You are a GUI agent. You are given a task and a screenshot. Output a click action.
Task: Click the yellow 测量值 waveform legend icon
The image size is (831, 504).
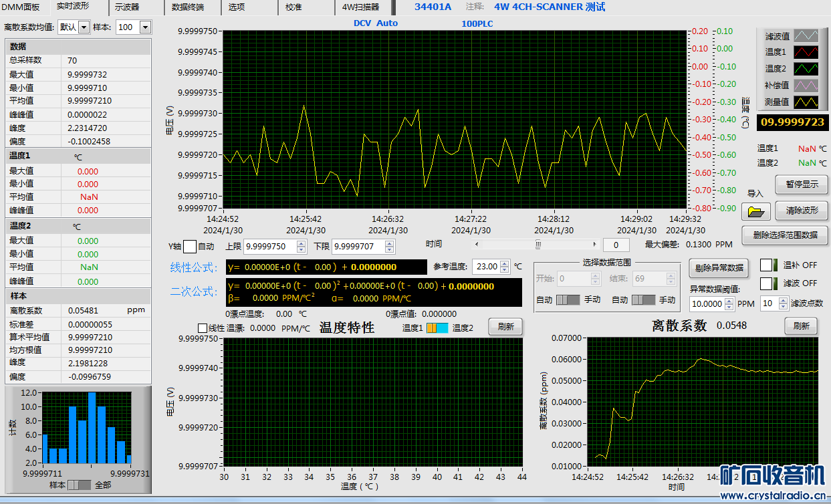point(806,102)
